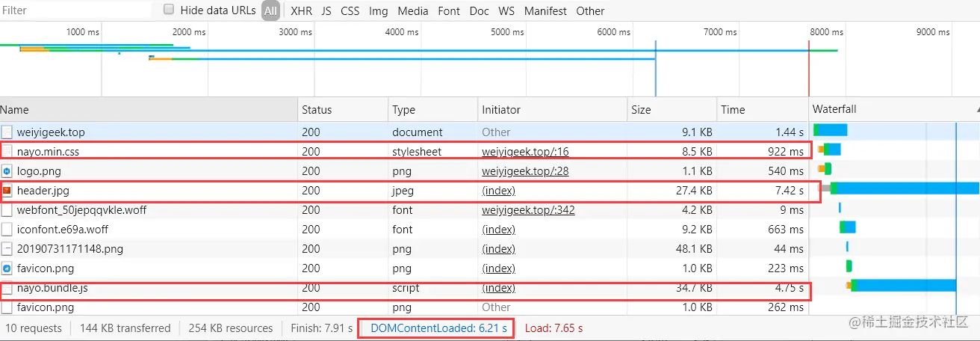
Task: Sort by the Size column header
Action: tap(672, 109)
